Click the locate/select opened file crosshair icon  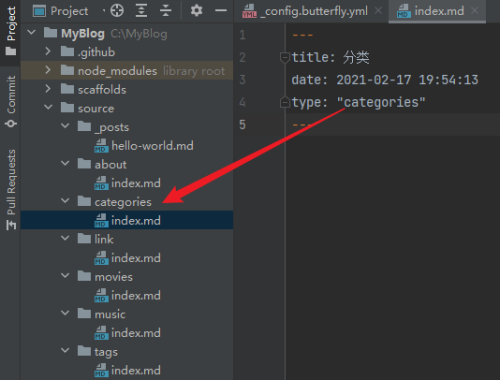[117, 11]
